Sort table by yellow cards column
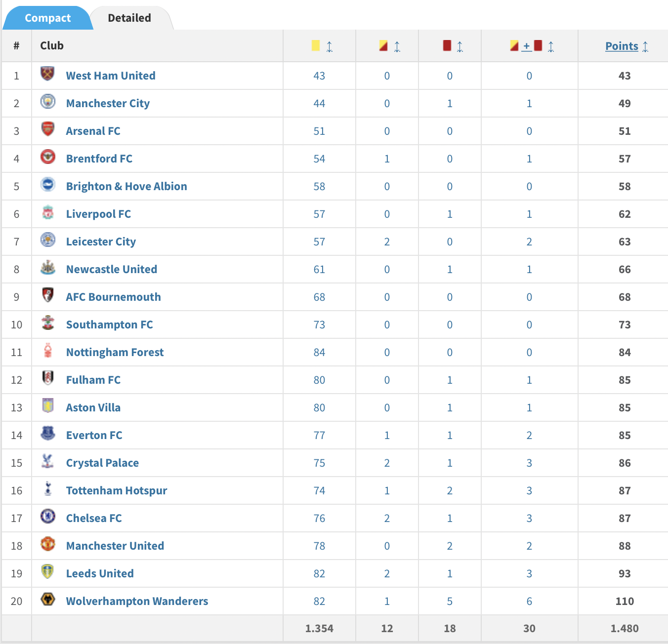The width and height of the screenshot is (668, 644). [x=329, y=46]
